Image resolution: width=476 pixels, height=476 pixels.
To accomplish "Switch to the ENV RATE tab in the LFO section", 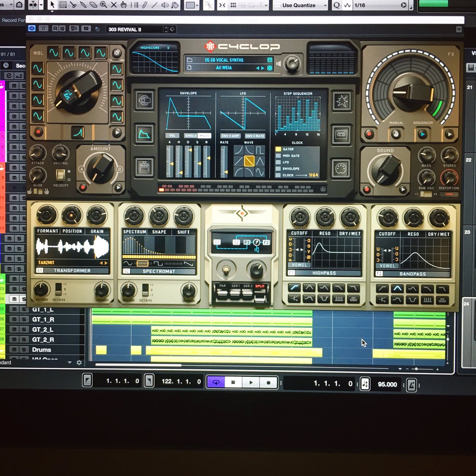I will pos(255,135).
